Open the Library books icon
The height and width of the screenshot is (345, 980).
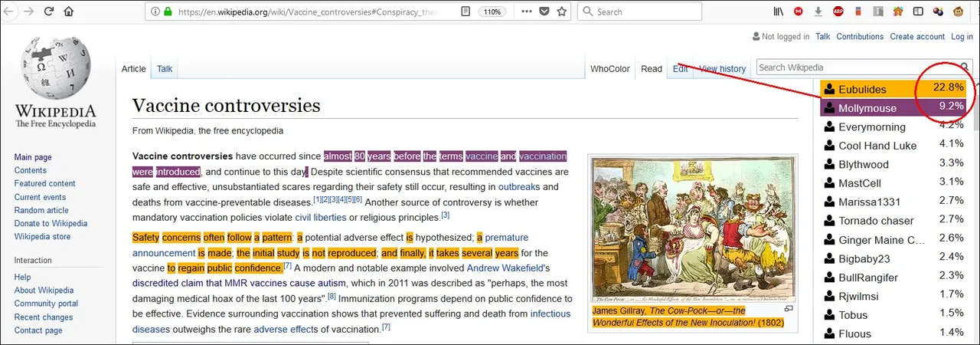[x=779, y=11]
